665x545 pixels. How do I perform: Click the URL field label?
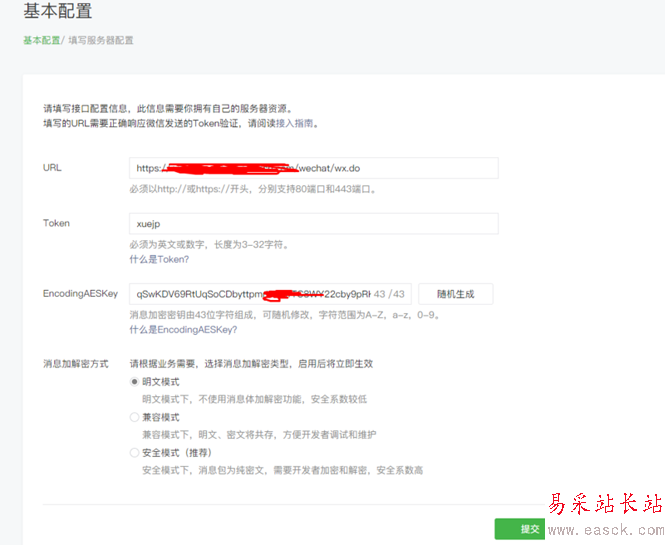[52, 168]
